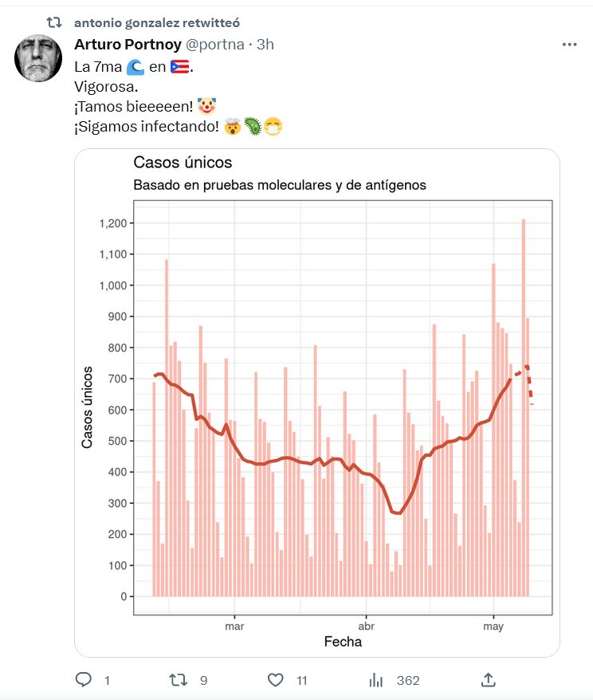
Task: Open the Casos únicos chart image
Action: [317, 403]
